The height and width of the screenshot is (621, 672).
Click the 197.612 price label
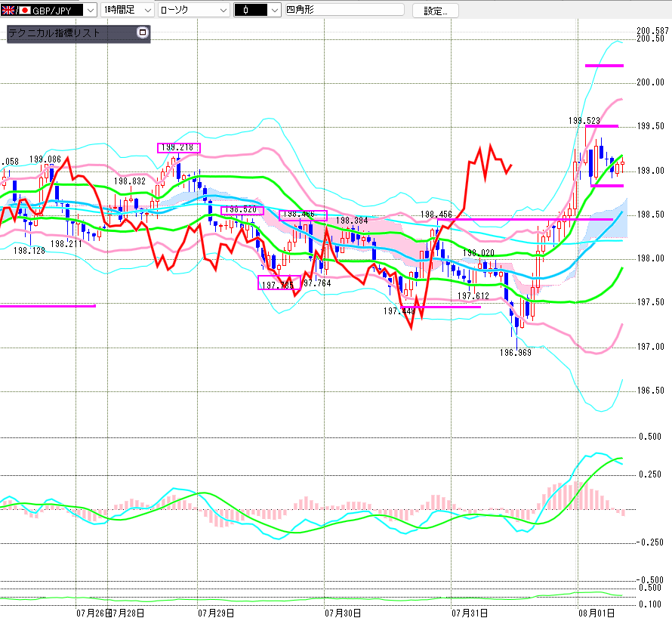tap(473, 296)
